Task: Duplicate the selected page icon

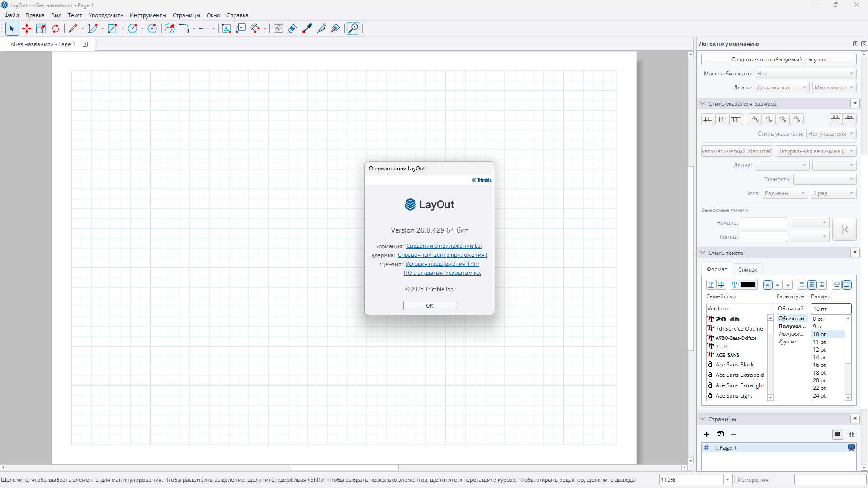Action: (x=720, y=434)
